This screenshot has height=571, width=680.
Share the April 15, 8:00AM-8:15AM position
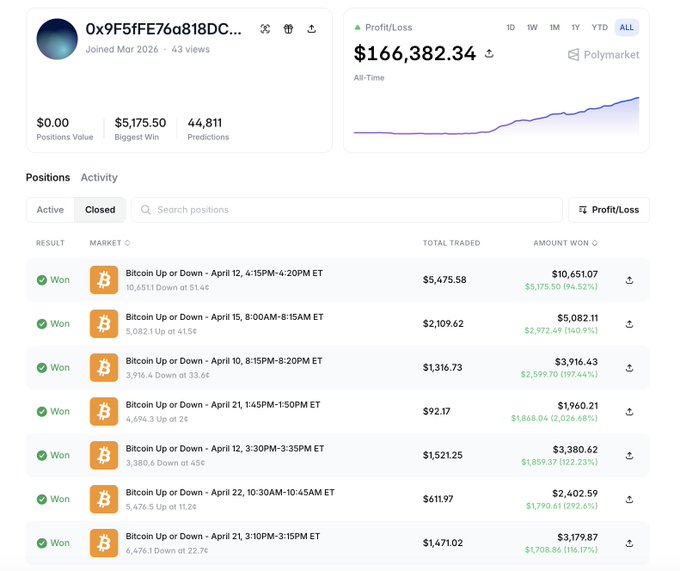[630, 324]
